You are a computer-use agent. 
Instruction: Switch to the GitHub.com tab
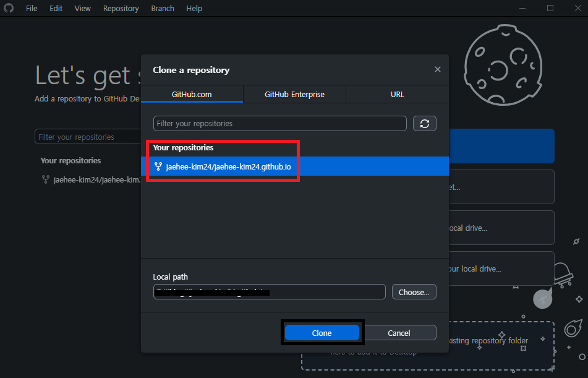click(192, 94)
